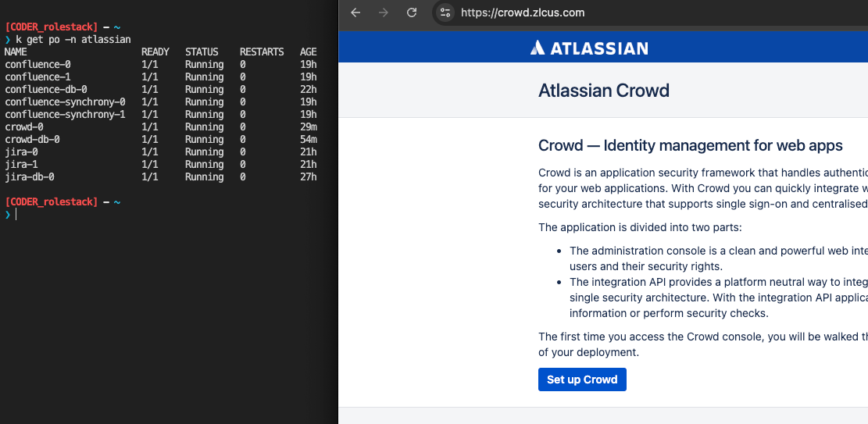Click the first [CODER_rolestack] prompt label
This screenshot has height=424, width=868.
point(51,27)
